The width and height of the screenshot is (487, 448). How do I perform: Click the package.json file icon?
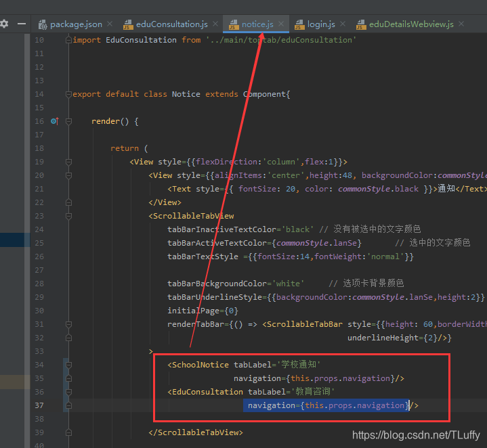pos(43,24)
